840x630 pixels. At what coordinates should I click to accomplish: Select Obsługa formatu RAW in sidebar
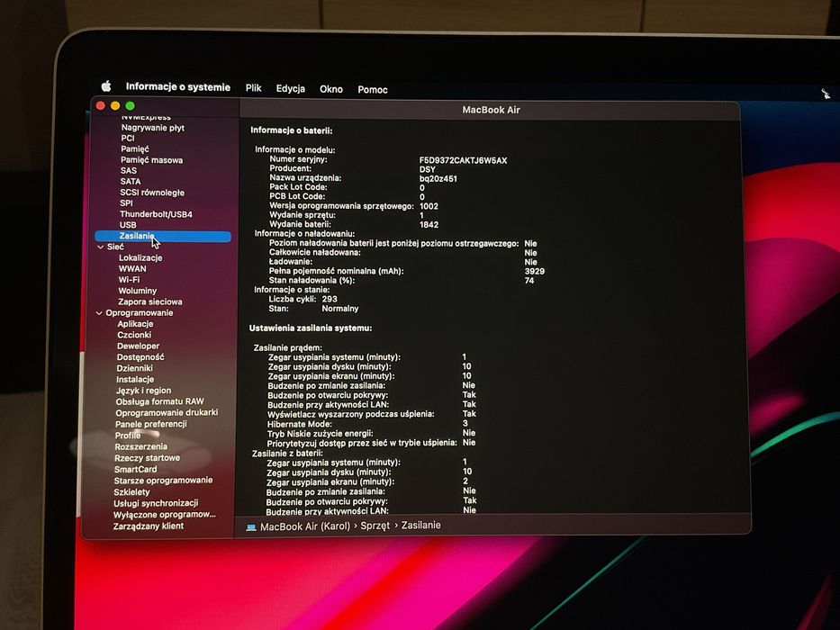[x=159, y=401]
